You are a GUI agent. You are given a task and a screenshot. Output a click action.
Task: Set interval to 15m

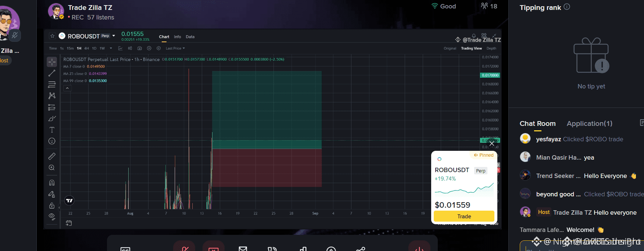pos(70,48)
